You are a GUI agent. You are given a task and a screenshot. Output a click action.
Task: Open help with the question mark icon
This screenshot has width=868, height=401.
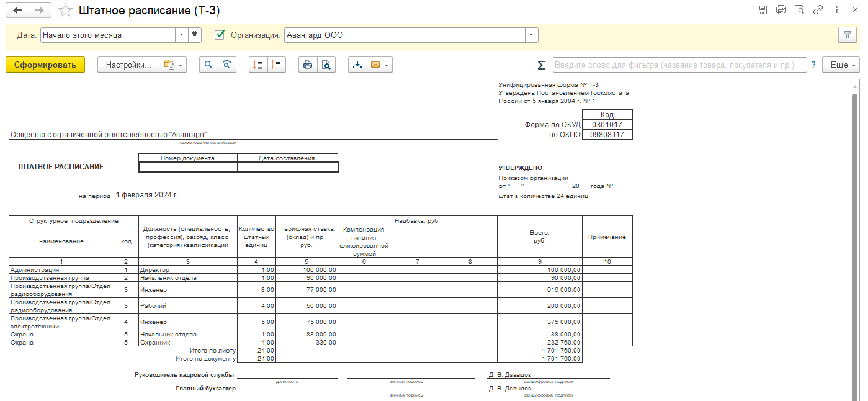813,65
